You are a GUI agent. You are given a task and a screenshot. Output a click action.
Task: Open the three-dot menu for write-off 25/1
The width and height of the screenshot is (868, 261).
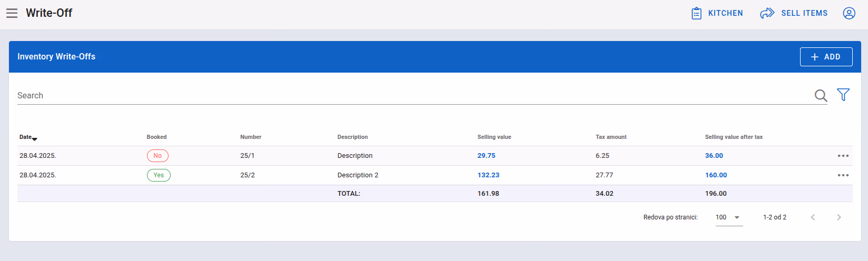click(843, 156)
